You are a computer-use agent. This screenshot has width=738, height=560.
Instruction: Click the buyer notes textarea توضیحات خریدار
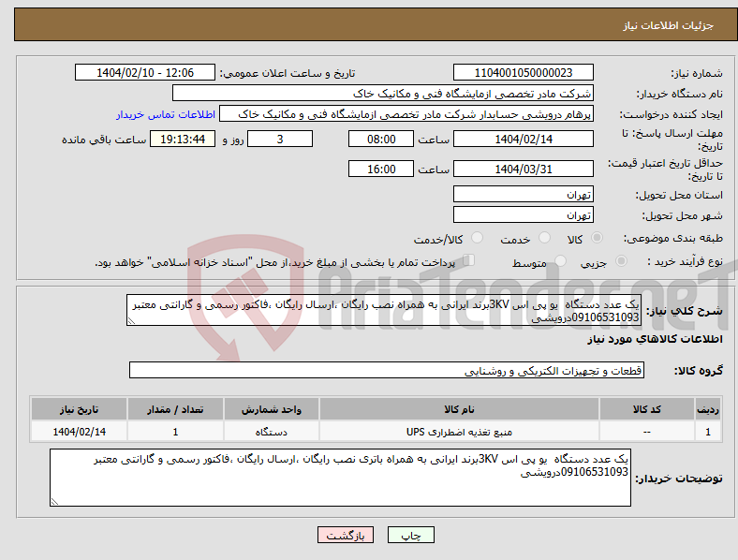click(340, 478)
